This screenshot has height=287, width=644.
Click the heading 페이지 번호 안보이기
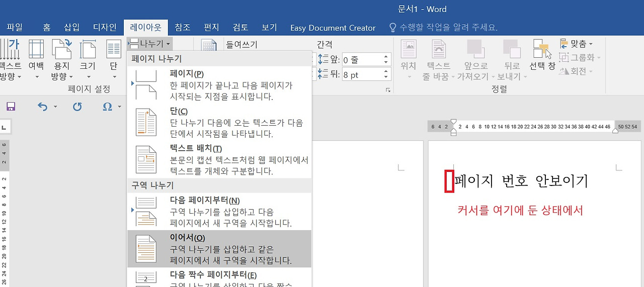[521, 181]
